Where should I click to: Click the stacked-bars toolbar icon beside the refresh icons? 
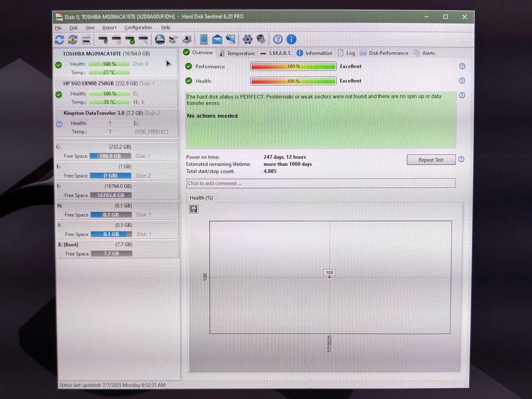point(86,40)
